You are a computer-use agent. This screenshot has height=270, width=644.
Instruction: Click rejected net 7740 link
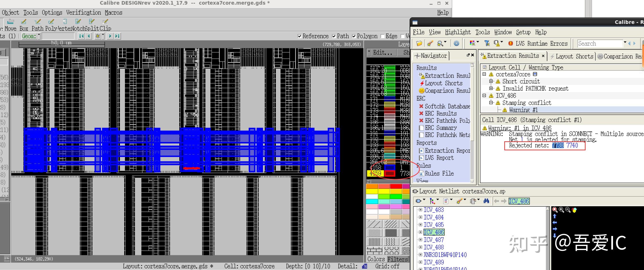coord(572,146)
